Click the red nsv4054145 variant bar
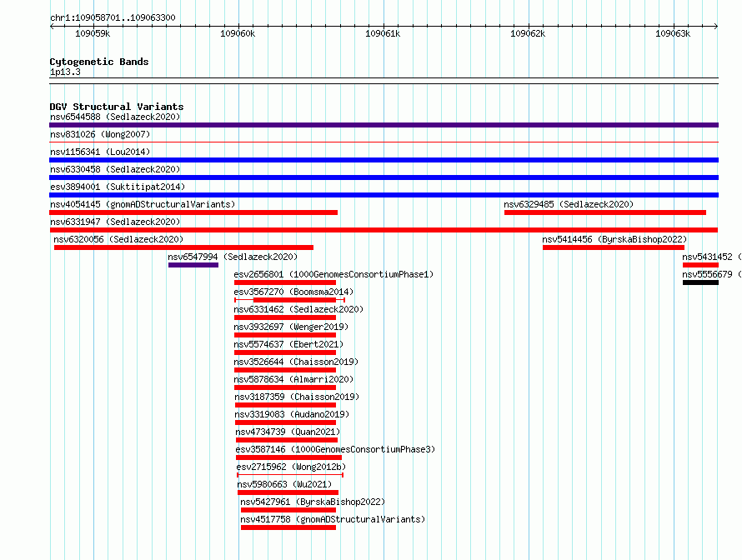The width and height of the screenshot is (742, 560). point(193,212)
